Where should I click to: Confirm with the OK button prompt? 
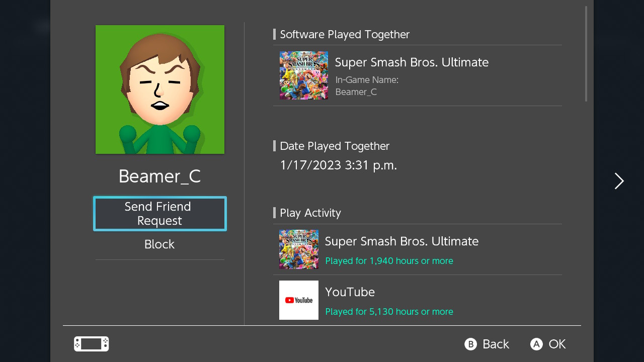click(x=548, y=344)
